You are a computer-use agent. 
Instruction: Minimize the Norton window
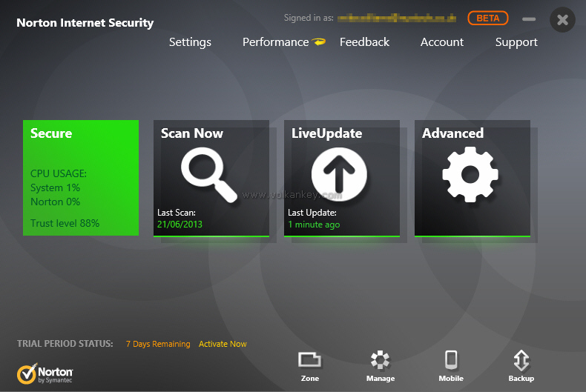click(x=529, y=19)
